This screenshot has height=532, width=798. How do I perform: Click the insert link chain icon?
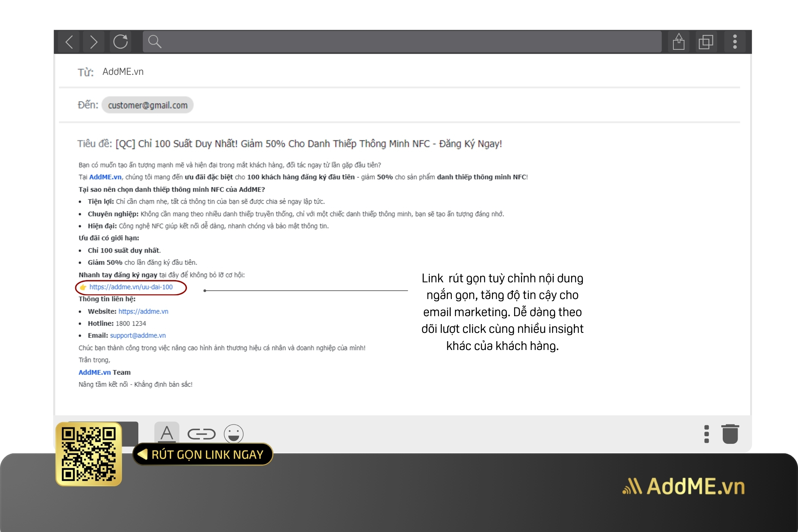201,434
